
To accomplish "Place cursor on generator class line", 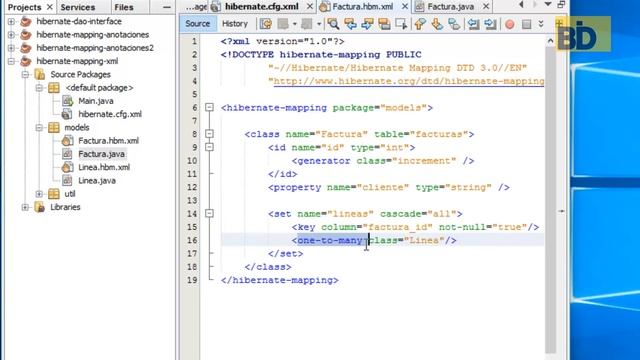I will point(382,161).
